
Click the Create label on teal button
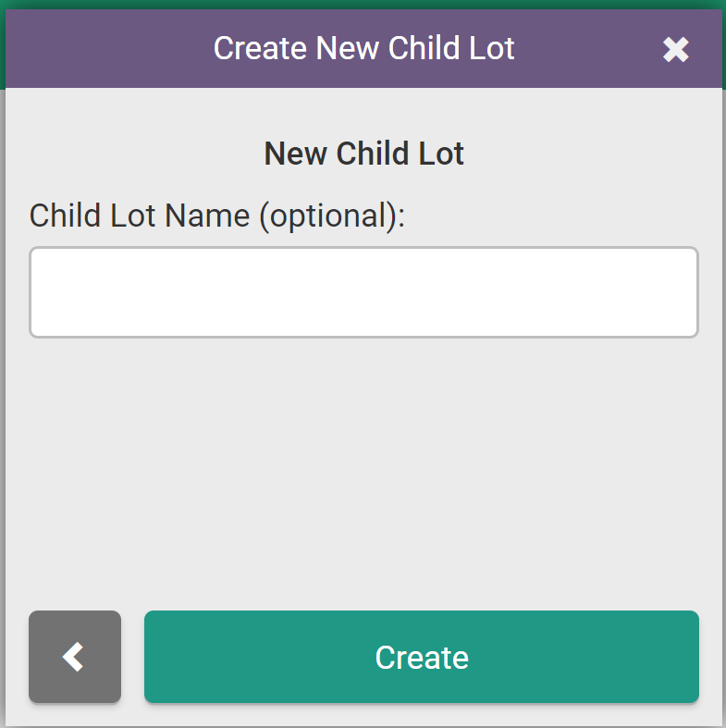point(422,658)
